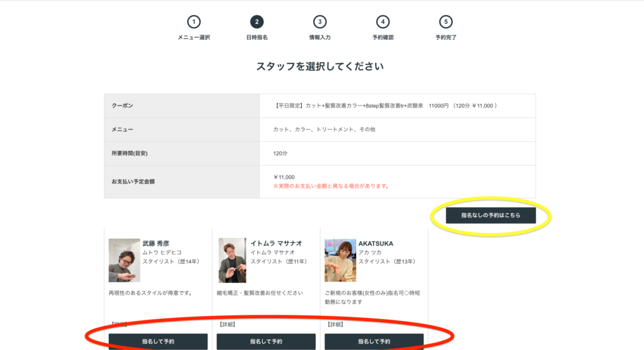Select step 4 予約確認 circle

[x=382, y=22]
